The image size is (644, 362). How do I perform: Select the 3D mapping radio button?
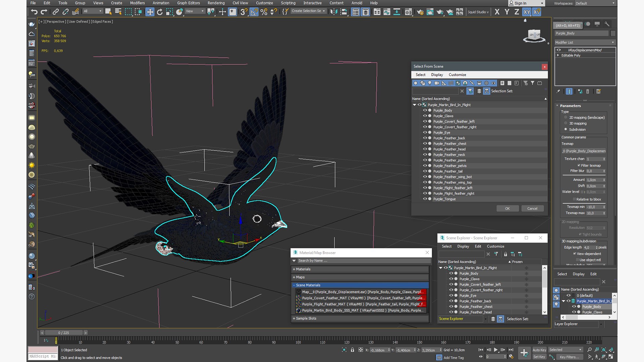pyautogui.click(x=566, y=123)
